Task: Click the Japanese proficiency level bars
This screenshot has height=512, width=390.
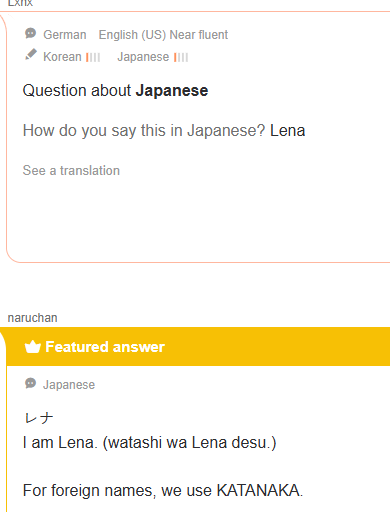Action: click(x=181, y=57)
